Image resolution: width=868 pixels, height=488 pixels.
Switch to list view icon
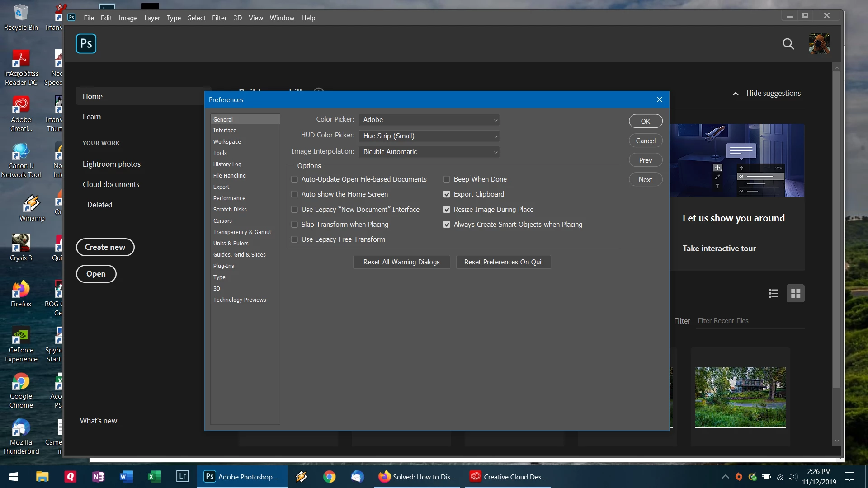point(773,294)
